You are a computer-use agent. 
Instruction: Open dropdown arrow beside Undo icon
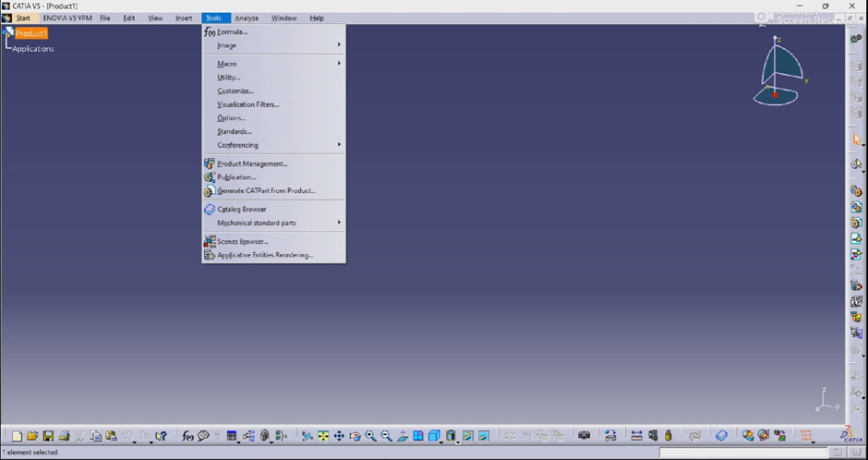click(134, 442)
